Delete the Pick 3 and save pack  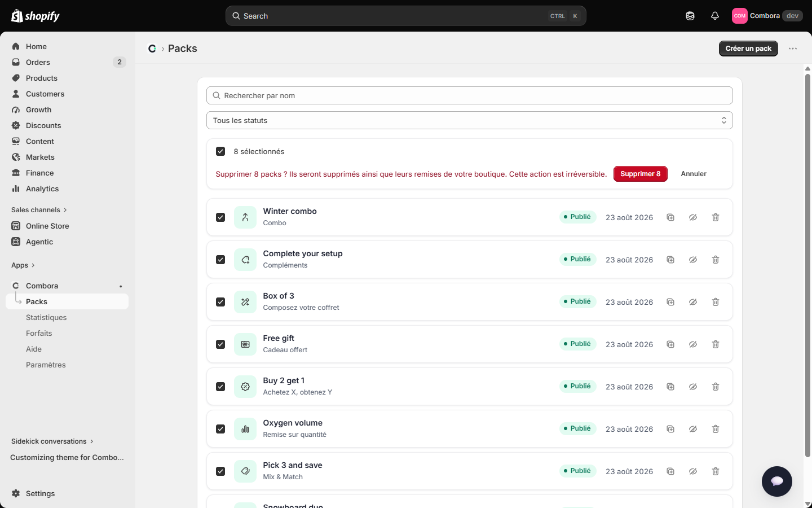tap(716, 471)
